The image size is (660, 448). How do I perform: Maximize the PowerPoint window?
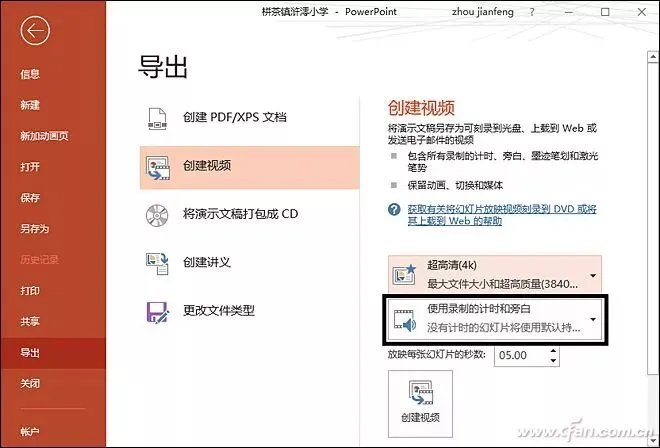coord(605,12)
